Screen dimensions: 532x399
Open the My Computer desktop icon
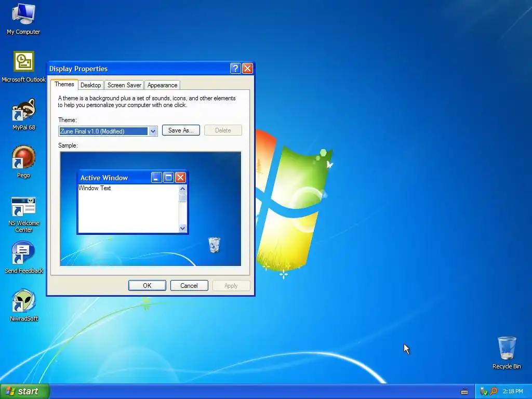point(23,19)
